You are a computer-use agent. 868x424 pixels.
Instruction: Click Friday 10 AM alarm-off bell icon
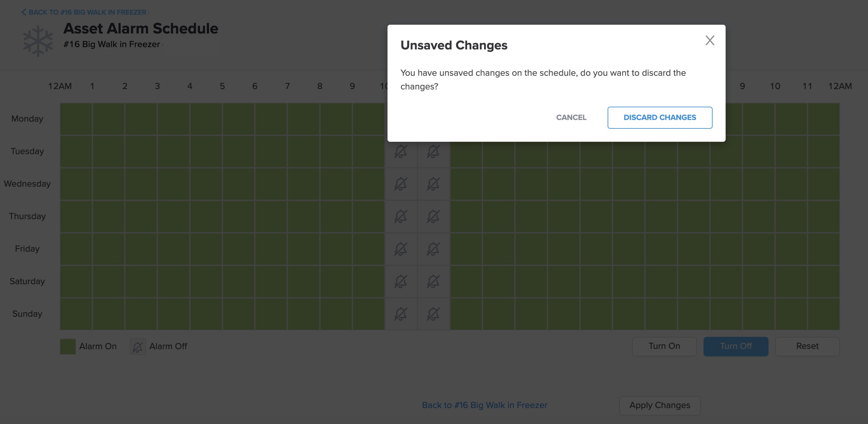pos(401,249)
